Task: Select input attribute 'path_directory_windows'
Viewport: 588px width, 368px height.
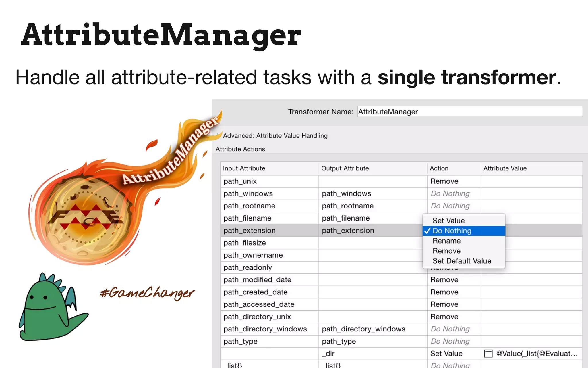Action: click(x=270, y=329)
